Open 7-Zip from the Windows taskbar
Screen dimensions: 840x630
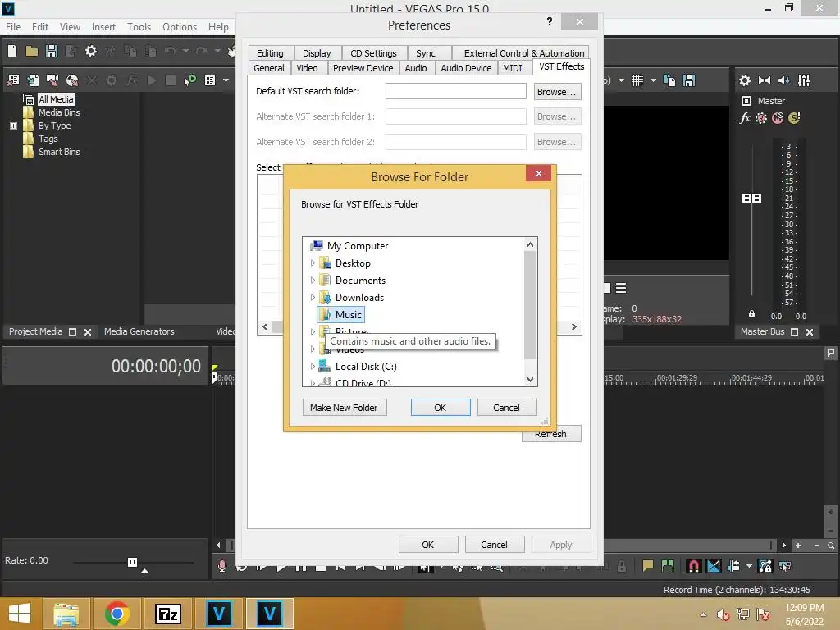pyautogui.click(x=168, y=614)
